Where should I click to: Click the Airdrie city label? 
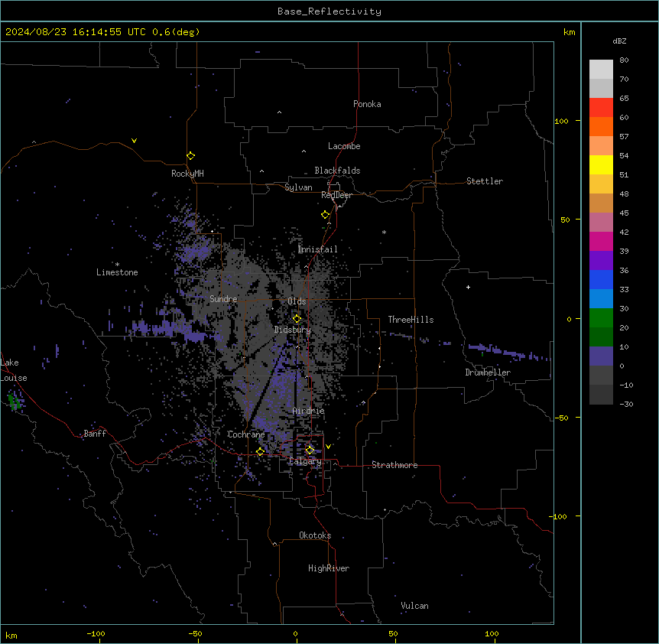point(309,411)
